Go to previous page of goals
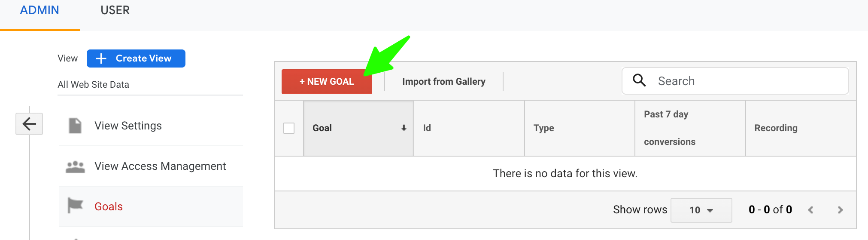868x240 pixels. click(810, 210)
